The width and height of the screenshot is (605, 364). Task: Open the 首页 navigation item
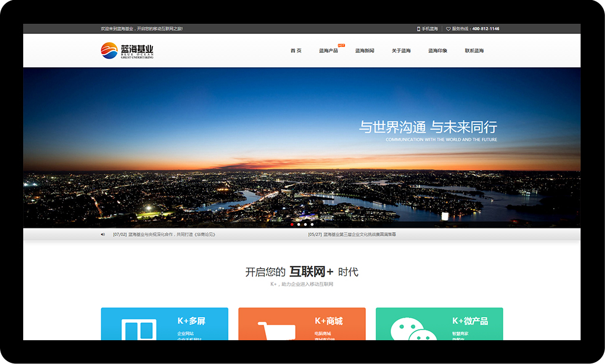pyautogui.click(x=296, y=51)
